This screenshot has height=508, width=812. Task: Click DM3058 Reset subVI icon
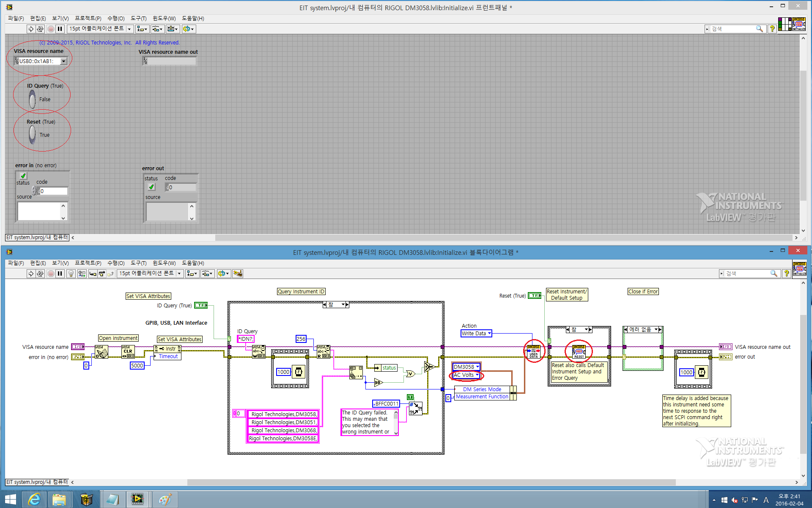click(579, 351)
